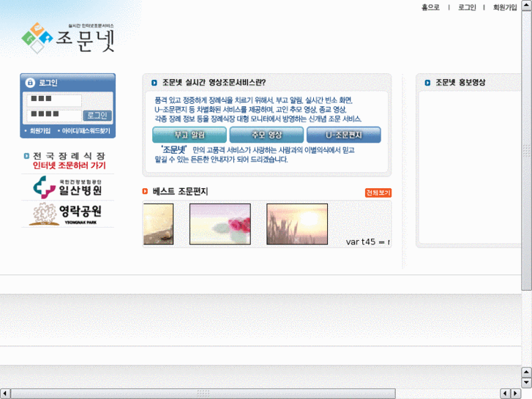
Task: Click the 조문넷 홍보영상 video area
Action: 471,168
